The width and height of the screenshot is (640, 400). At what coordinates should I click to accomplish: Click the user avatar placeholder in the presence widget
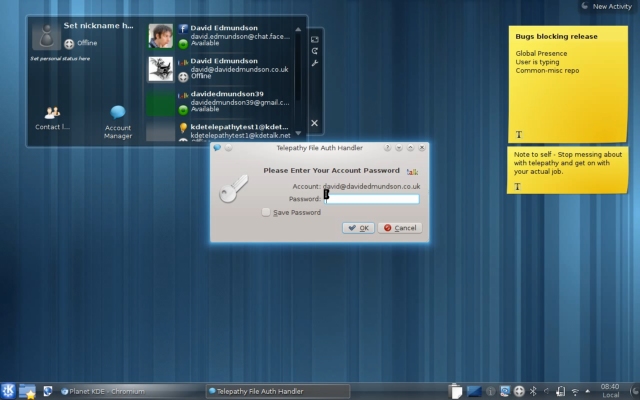tap(47, 36)
